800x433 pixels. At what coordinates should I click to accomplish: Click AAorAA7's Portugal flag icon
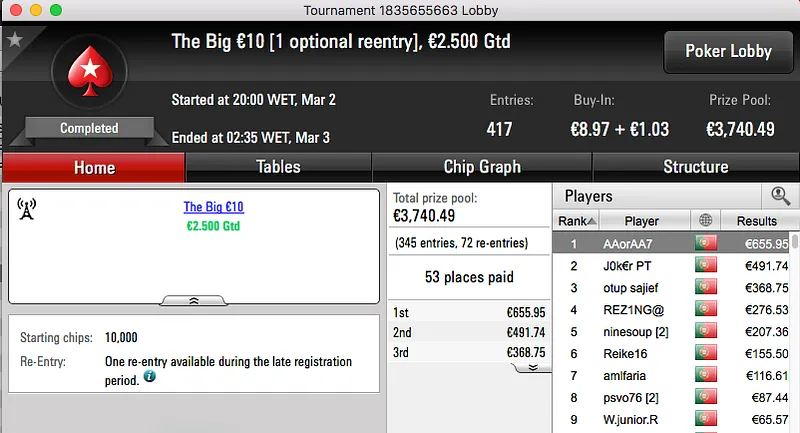(x=706, y=243)
